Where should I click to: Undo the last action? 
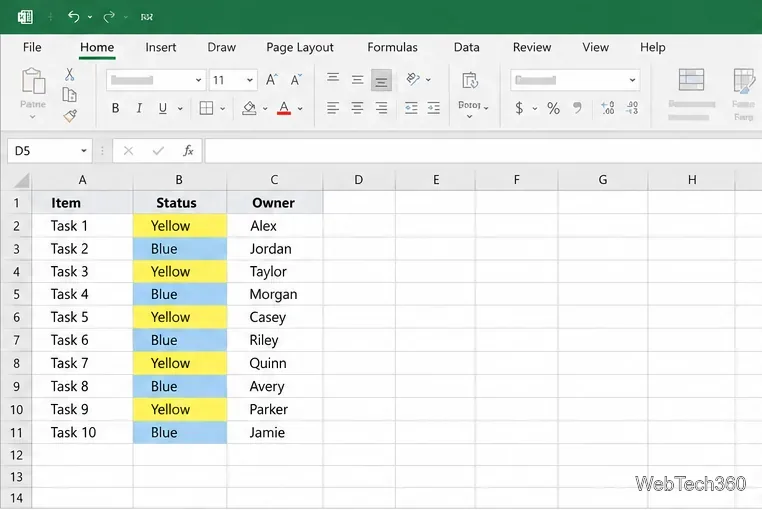(x=73, y=17)
